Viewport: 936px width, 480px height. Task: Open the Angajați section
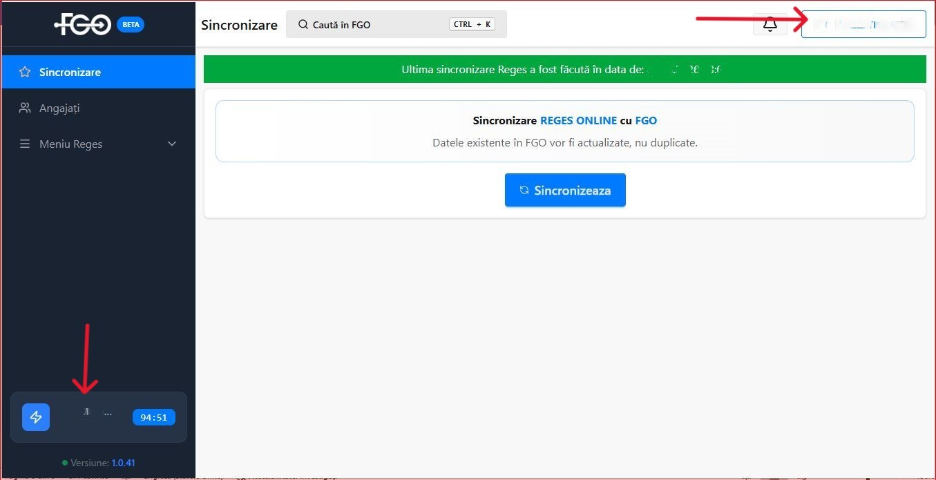pyautogui.click(x=98, y=108)
